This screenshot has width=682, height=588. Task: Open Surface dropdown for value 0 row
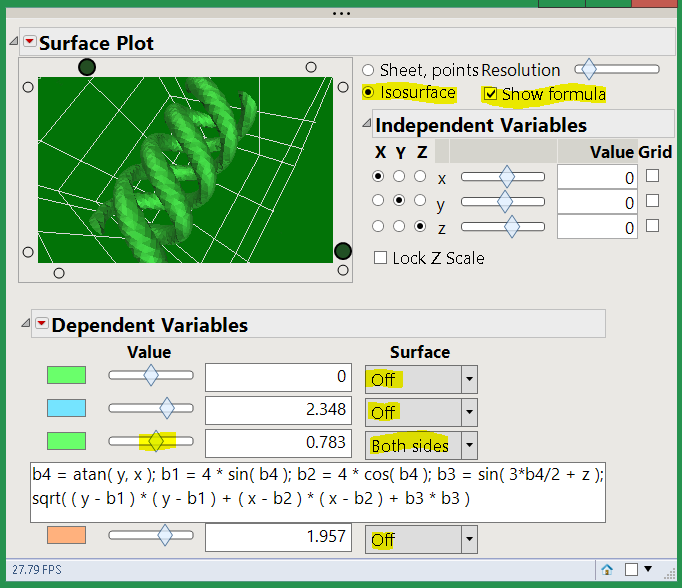tap(421, 379)
